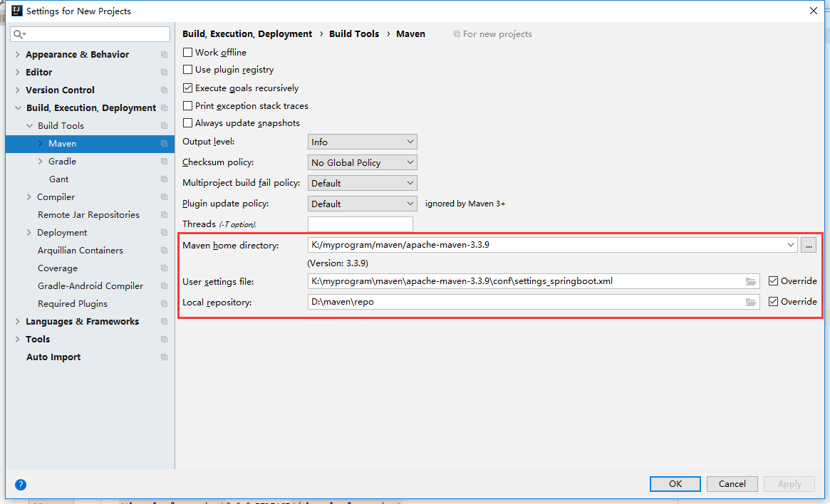
Task: Click the copy icon beside Gant
Action: (164, 179)
